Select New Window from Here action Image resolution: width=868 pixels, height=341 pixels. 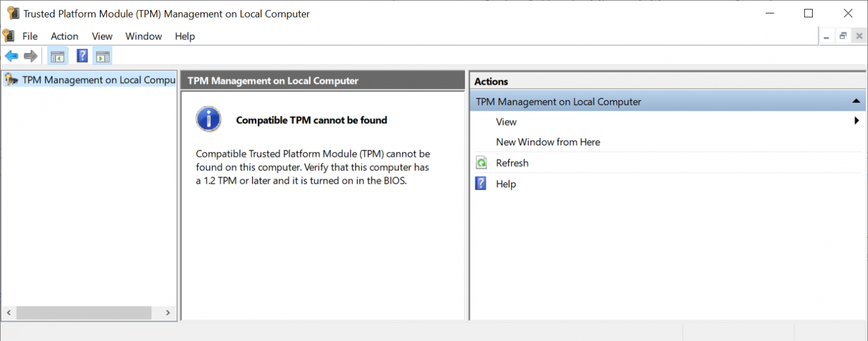pos(547,142)
